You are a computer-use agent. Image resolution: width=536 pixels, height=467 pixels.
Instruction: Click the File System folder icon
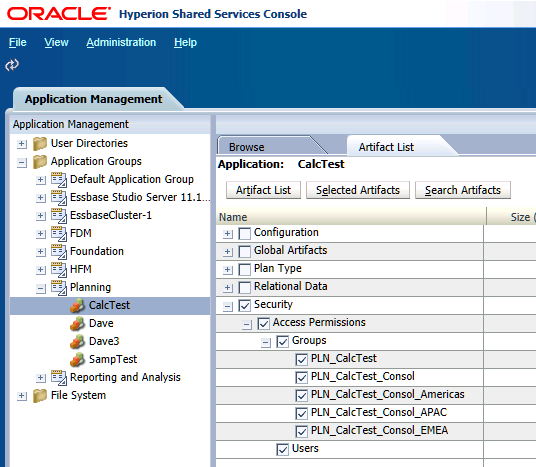[x=40, y=396]
